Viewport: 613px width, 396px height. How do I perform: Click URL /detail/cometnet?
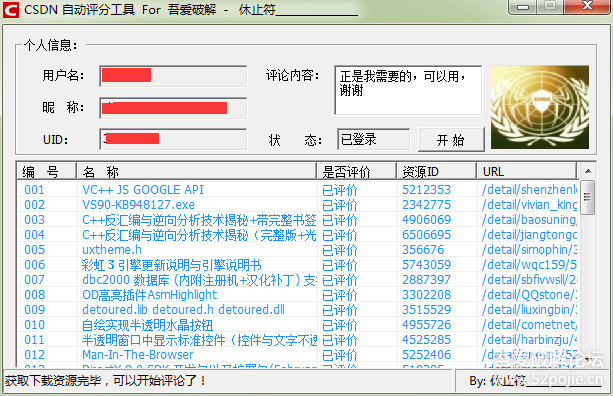pos(529,324)
